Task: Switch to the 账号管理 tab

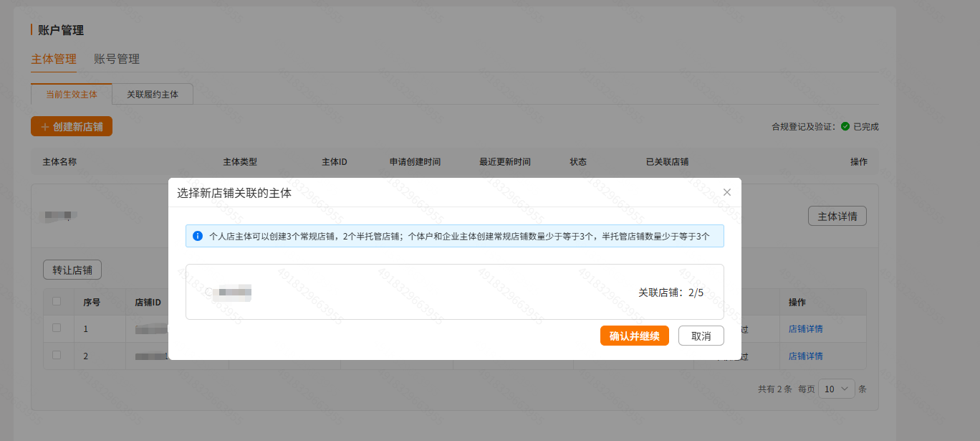Action: point(117,59)
